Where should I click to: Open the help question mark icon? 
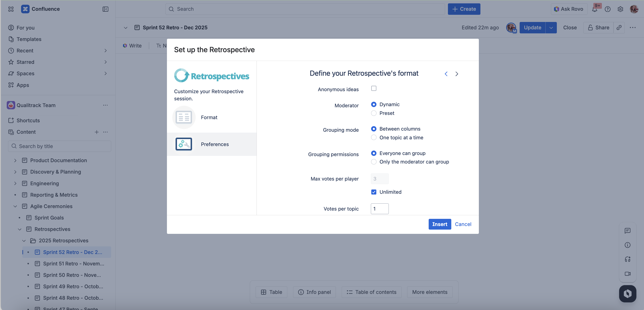(607, 9)
